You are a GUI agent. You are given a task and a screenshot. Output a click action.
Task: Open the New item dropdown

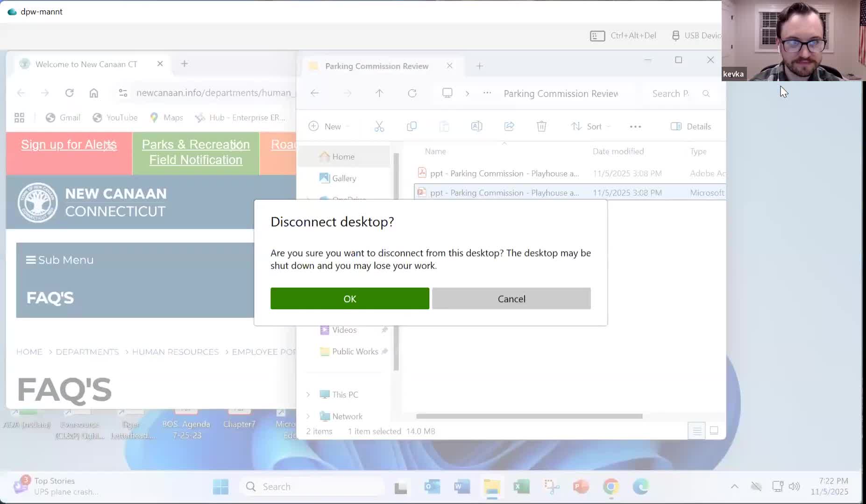(328, 126)
